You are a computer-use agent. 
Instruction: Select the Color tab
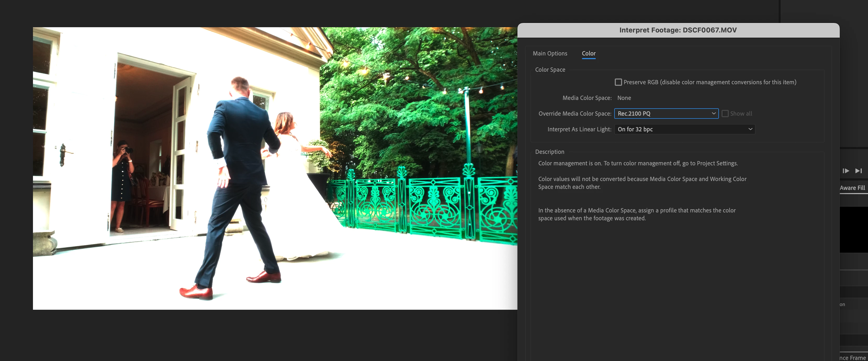click(x=588, y=53)
